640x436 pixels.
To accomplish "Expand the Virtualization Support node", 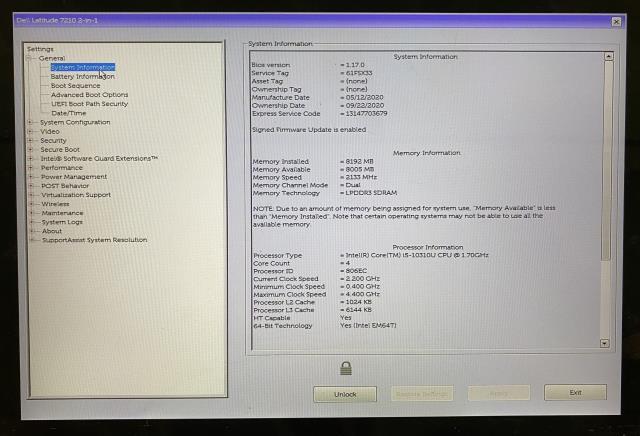I will pos(31,195).
